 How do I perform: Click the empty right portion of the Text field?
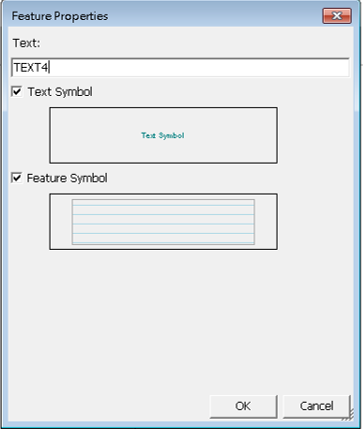(x=233, y=68)
